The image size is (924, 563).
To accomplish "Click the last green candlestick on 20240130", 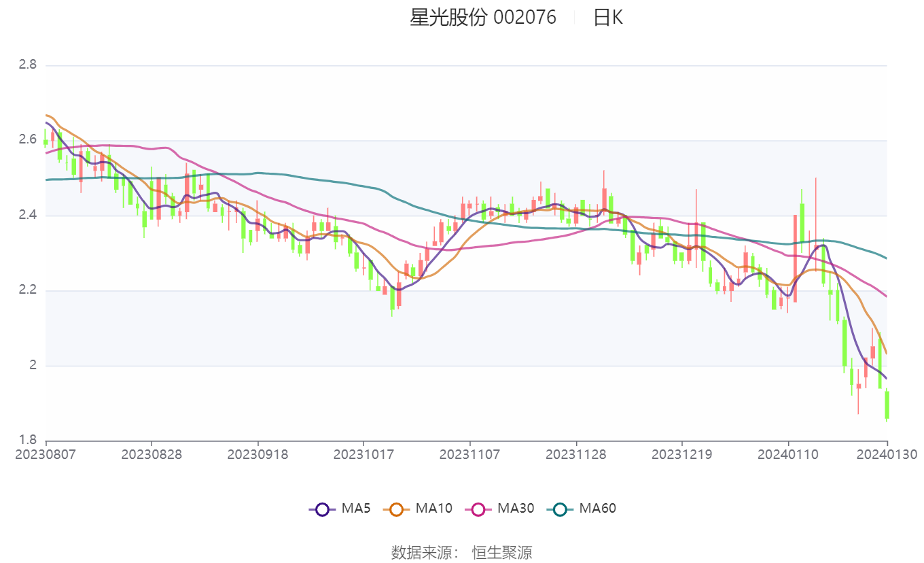I will pyautogui.click(x=887, y=405).
